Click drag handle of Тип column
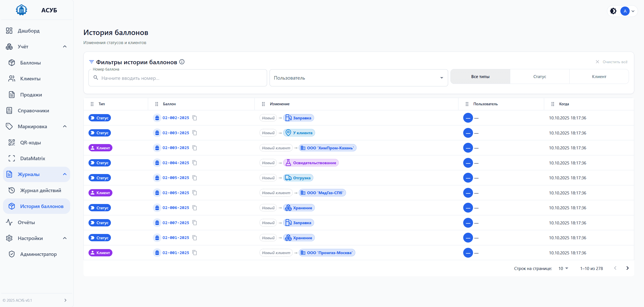The image size is (644, 307). [92, 104]
